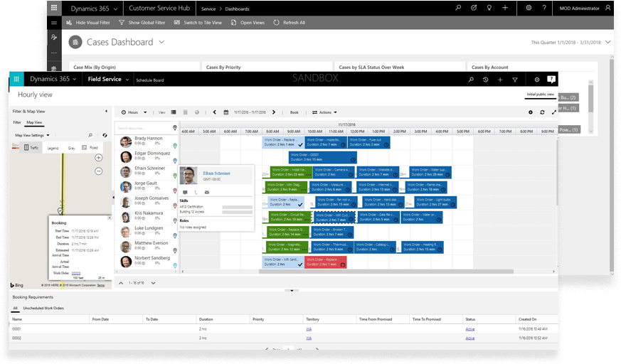621x364 pixels.
Task: Switch to the Filter tab
Action: (17, 123)
